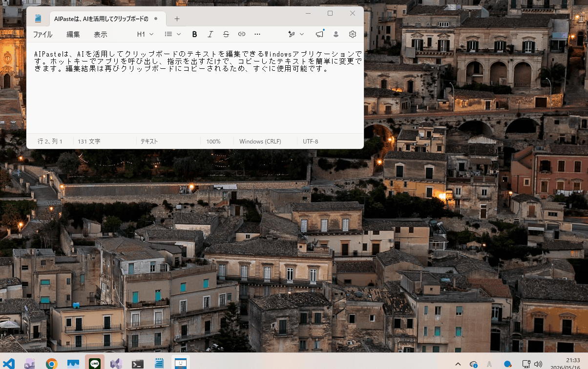The height and width of the screenshot is (369, 588).
Task: Show hidden tray icons chevron
Action: pyautogui.click(x=458, y=364)
